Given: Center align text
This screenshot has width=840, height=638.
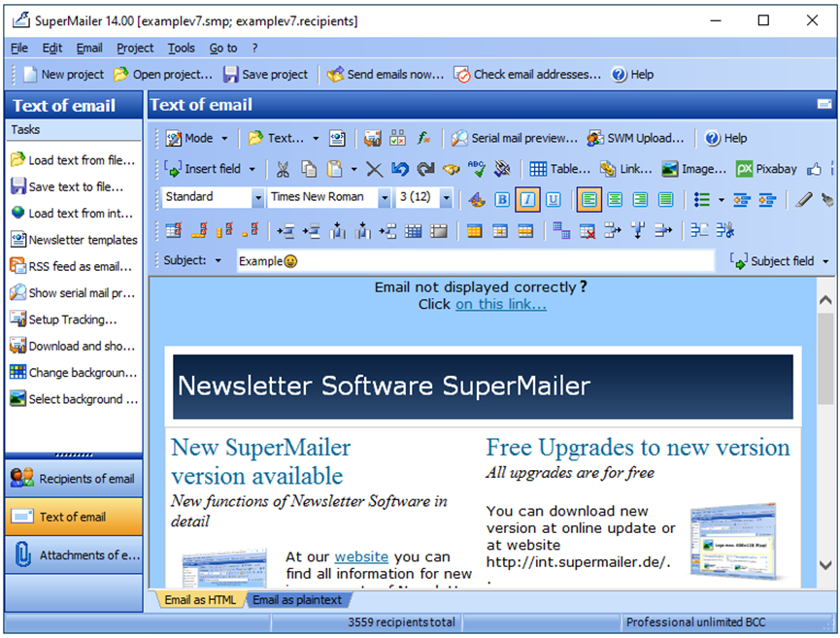Looking at the screenshot, I should [x=615, y=200].
